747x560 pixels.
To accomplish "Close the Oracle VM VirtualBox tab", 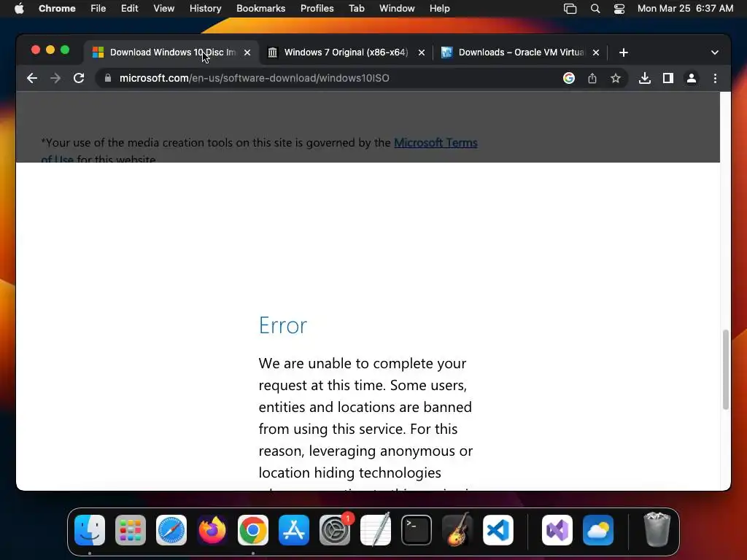I will pos(596,52).
